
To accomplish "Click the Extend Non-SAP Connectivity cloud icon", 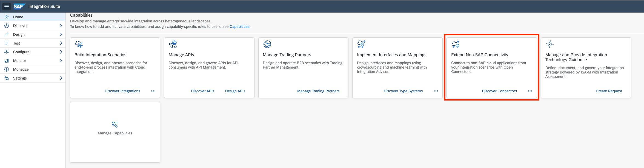I will pyautogui.click(x=456, y=44).
